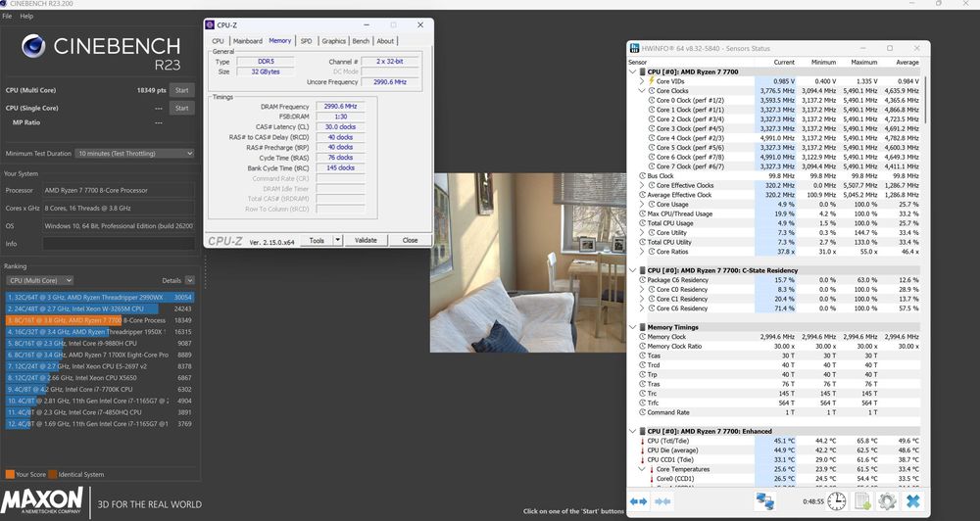Screen dimensions: 980x521
Task: Expand the Core Ratios group
Action: [x=642, y=252]
